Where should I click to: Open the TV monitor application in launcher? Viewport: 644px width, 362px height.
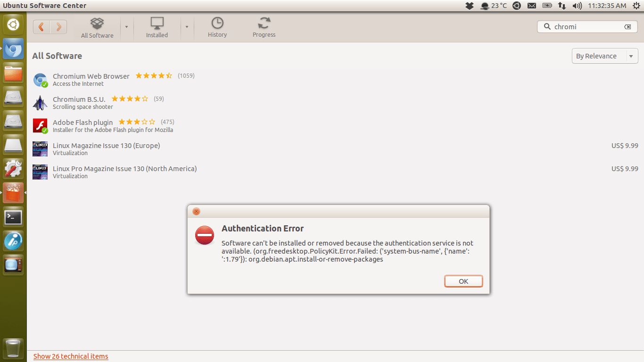pos(13,265)
